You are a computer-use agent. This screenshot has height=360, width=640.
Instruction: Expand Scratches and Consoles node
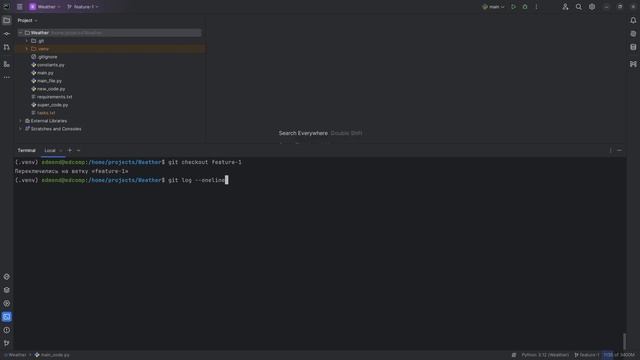point(20,129)
